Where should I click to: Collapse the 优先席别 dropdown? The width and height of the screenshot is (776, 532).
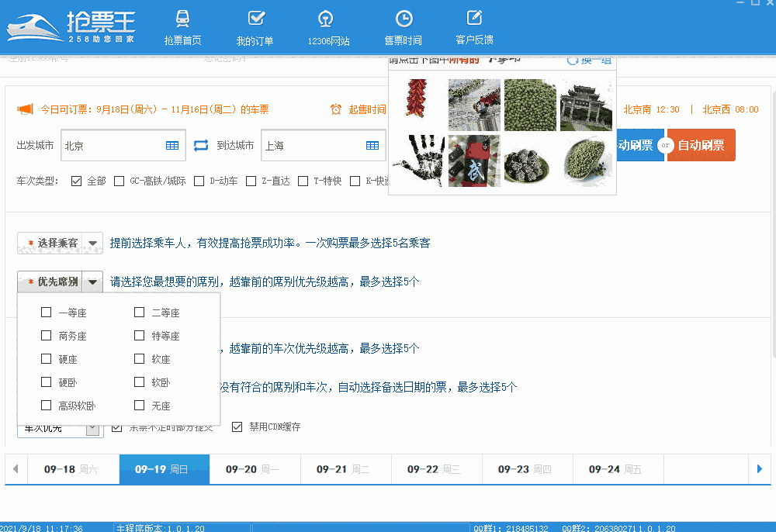click(94, 282)
